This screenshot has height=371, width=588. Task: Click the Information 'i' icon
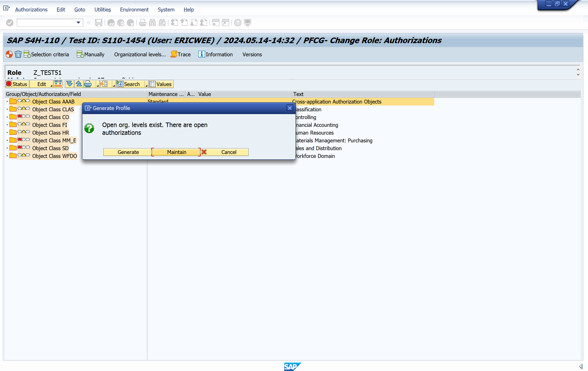pyautogui.click(x=201, y=54)
